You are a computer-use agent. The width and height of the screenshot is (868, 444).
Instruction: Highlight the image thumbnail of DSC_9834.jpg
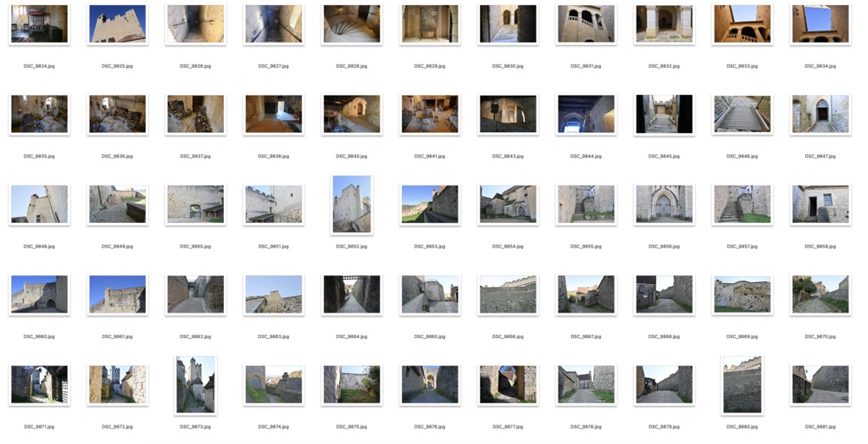pyautogui.click(x=820, y=24)
